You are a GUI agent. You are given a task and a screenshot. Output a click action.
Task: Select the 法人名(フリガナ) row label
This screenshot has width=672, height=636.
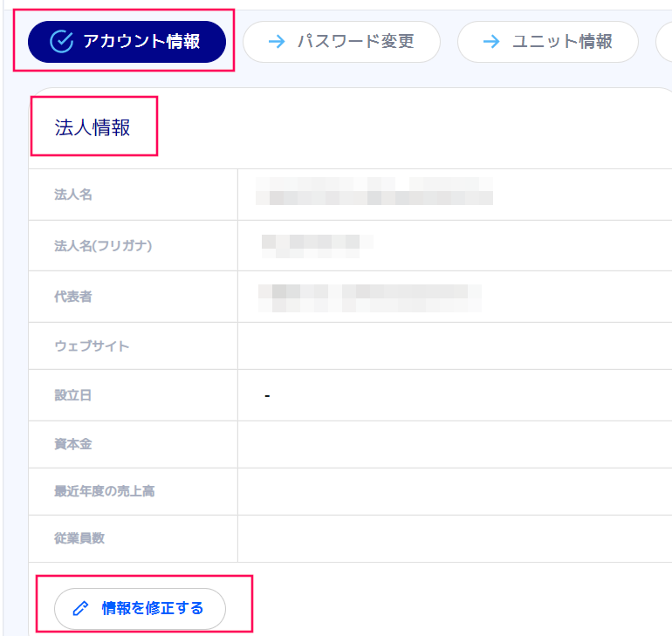103,246
